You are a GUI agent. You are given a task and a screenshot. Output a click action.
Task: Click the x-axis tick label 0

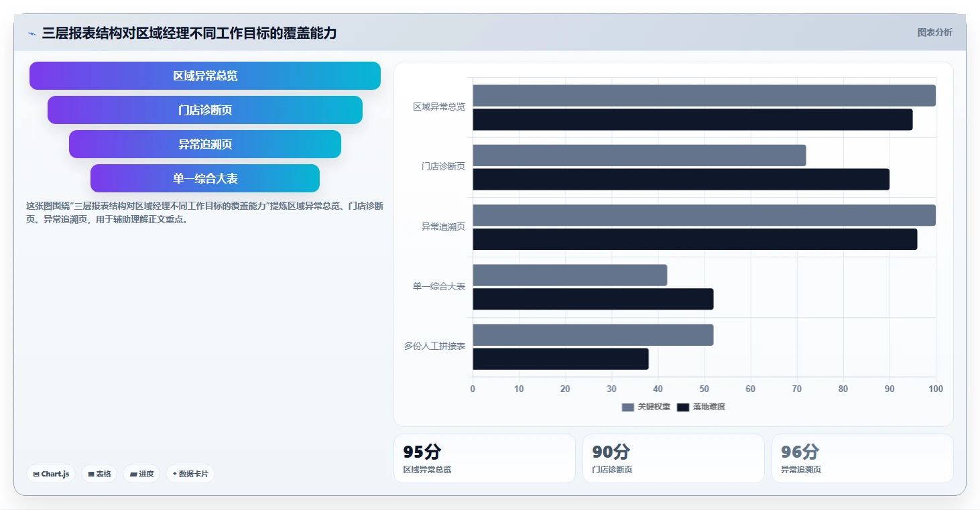coord(473,389)
